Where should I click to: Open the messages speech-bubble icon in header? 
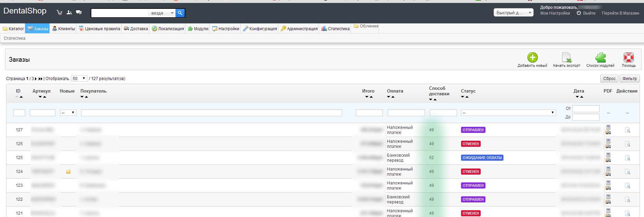click(x=79, y=12)
